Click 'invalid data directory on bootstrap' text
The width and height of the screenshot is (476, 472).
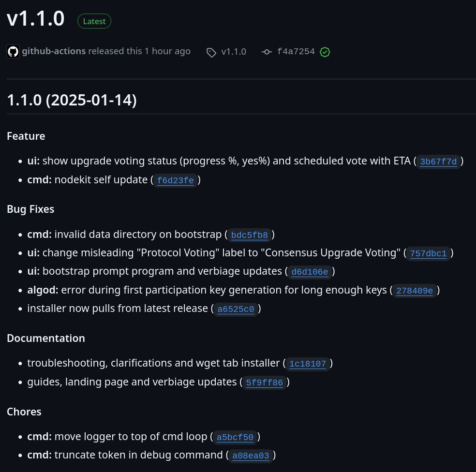coord(138,235)
